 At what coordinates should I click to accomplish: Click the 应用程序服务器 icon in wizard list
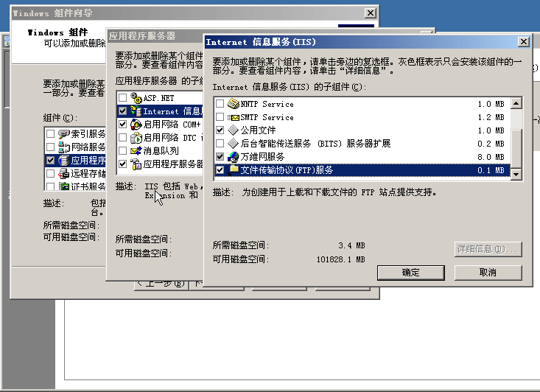pyautogui.click(x=64, y=160)
